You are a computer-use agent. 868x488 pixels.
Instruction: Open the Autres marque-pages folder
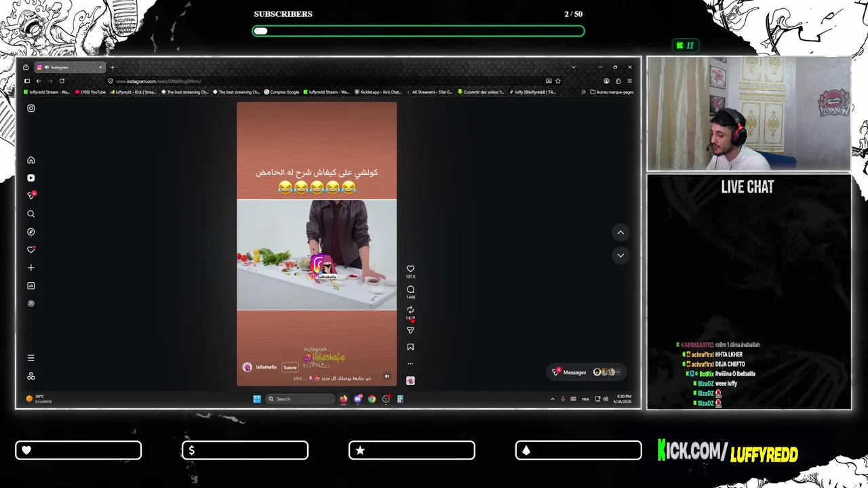pyautogui.click(x=612, y=92)
